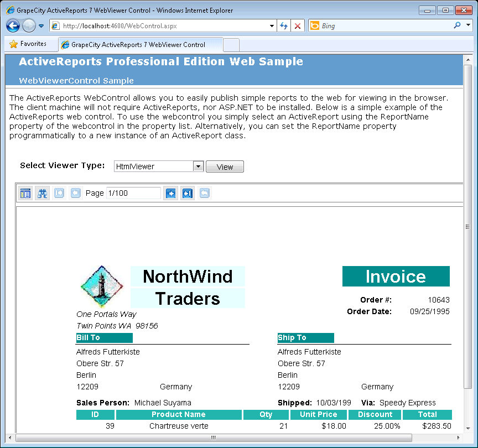The image size is (478, 448).
Task: Click the vertical scrollbar thumb
Action: click(x=468, y=226)
